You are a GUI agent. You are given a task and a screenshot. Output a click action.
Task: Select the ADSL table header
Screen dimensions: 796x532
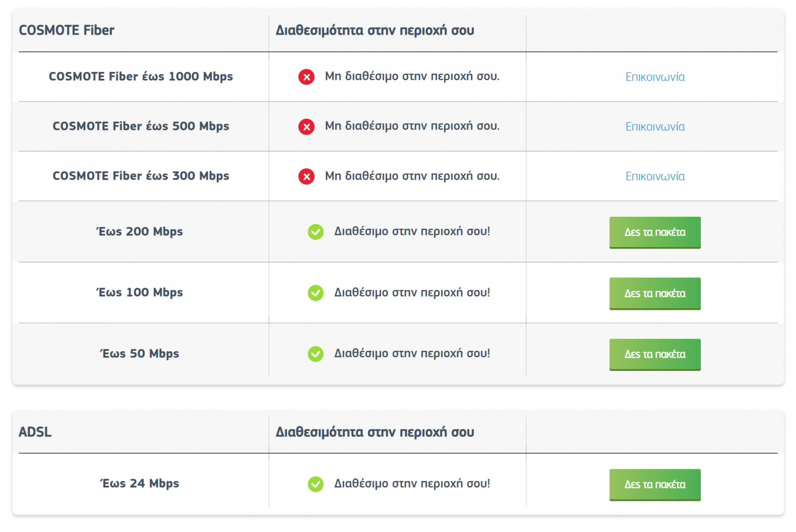35,432
